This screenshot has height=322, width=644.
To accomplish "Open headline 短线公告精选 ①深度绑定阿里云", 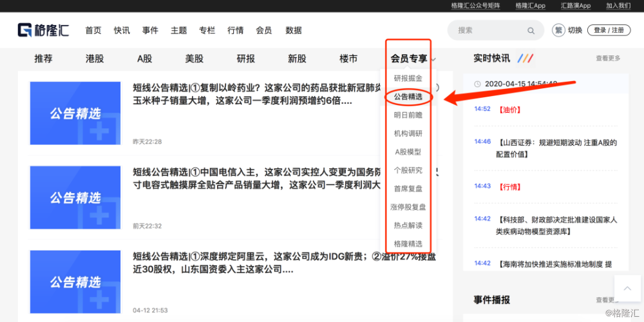I will point(284,263).
